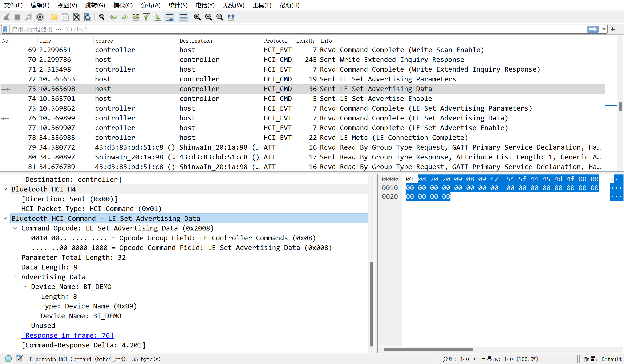Open the 文件(F) menu

(13, 5)
